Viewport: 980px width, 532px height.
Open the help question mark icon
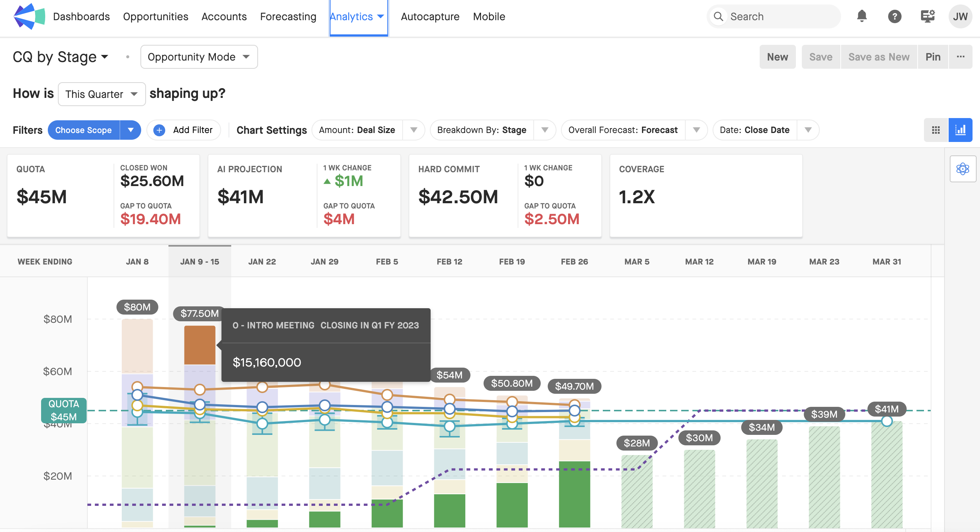pos(894,16)
